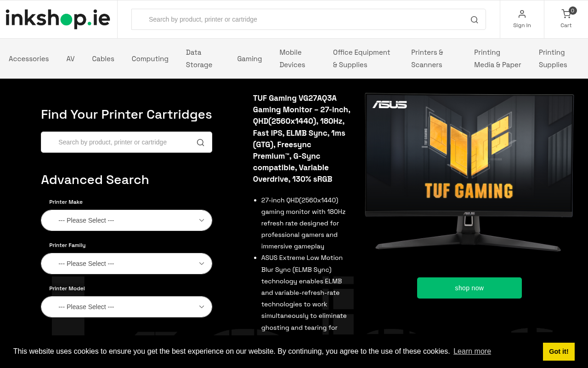Dismiss cookies with Got it! button
Screen dimensions: 588x368
click(x=559, y=351)
